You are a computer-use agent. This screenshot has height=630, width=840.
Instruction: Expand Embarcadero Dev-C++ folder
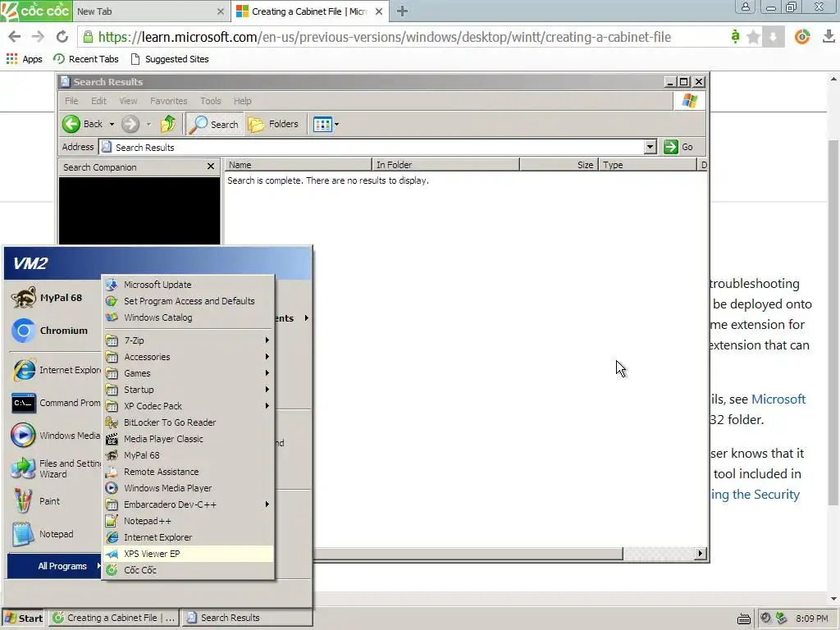188,504
